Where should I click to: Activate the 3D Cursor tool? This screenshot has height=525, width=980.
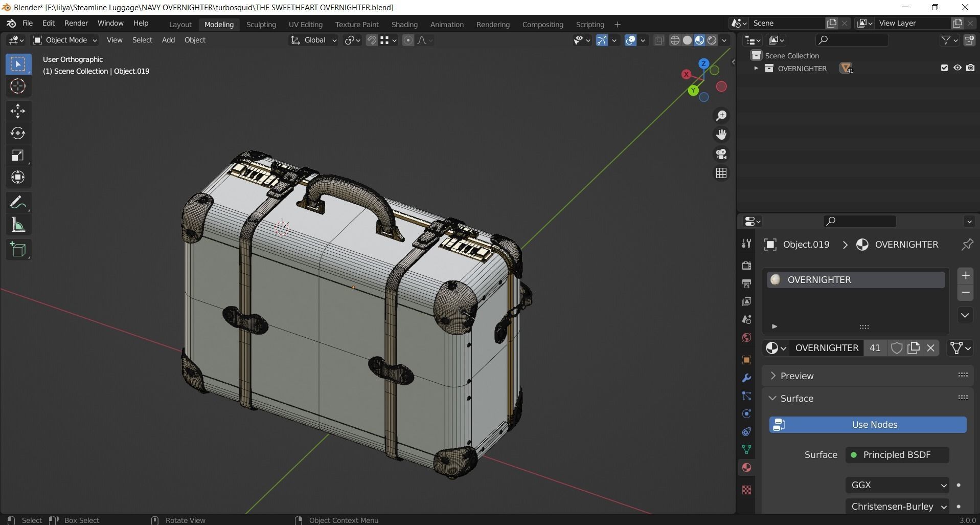pos(18,86)
